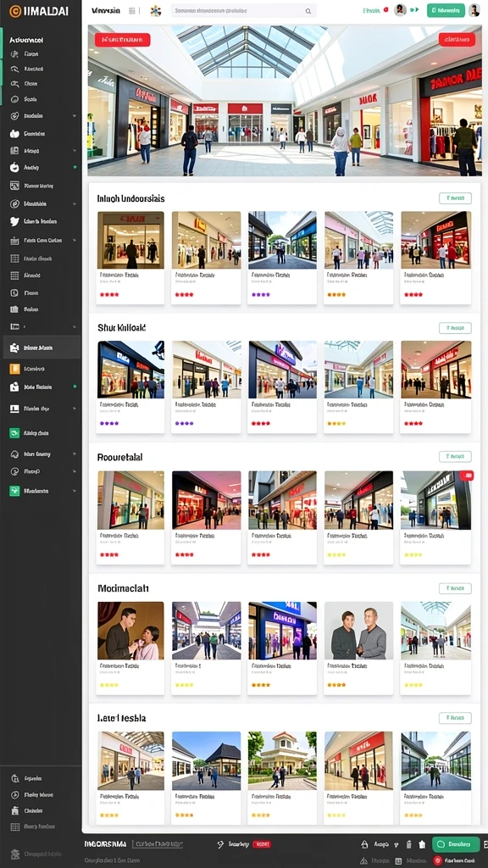
Task: Click into the top search field
Action: (x=244, y=10)
